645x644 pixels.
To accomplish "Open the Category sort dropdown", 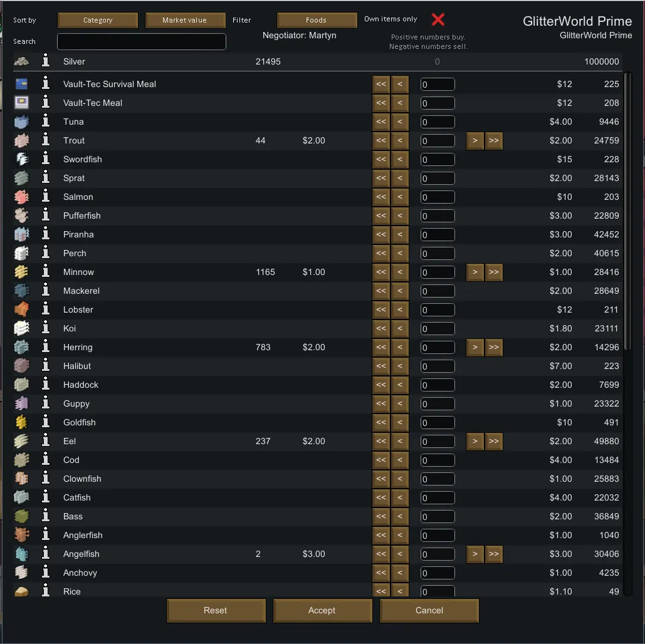I will (x=98, y=20).
